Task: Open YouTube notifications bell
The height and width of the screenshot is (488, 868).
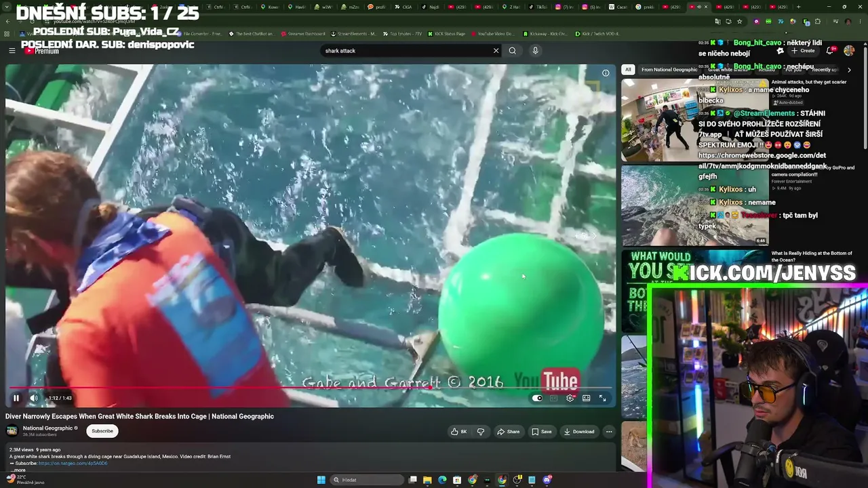Action: click(831, 50)
